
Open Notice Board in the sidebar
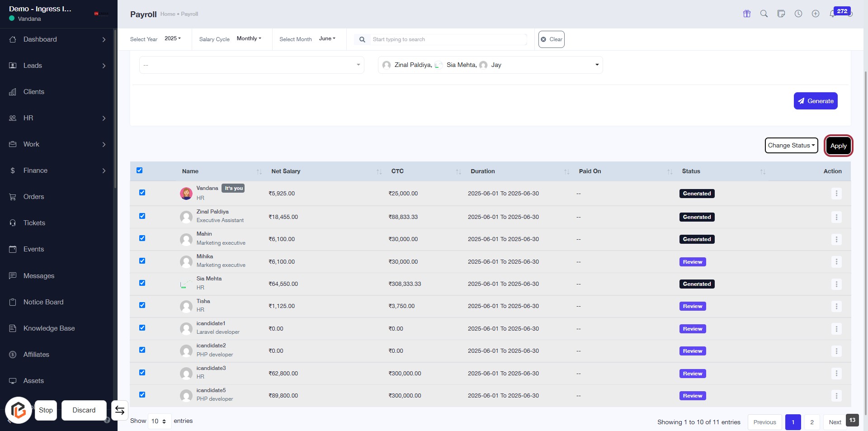(x=43, y=302)
